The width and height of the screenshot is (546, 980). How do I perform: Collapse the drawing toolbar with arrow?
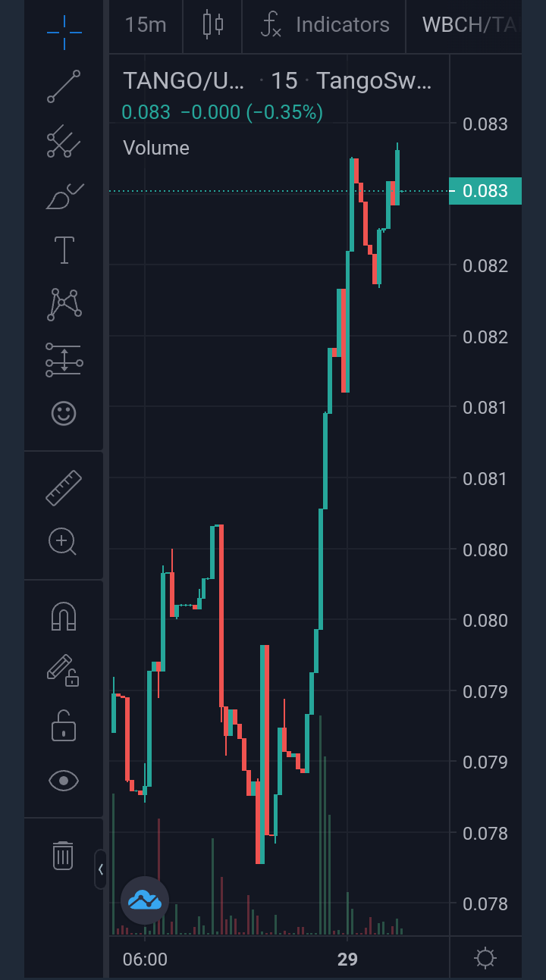(x=101, y=869)
